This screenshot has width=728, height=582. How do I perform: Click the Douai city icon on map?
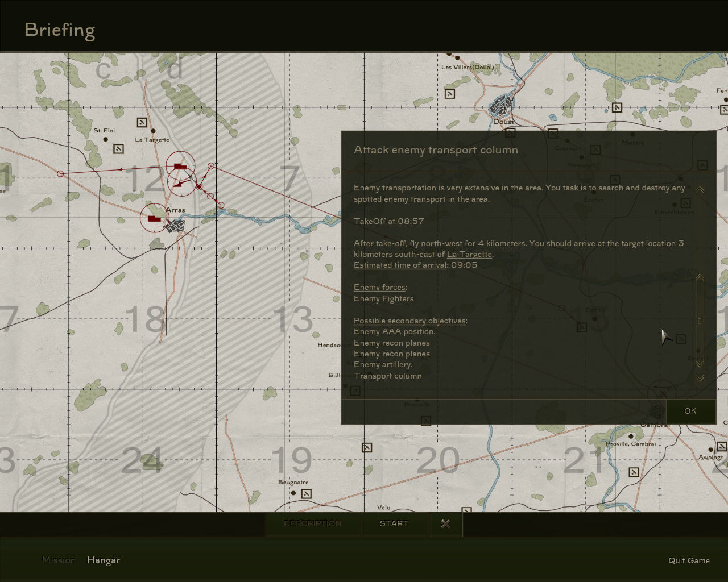pos(501,106)
